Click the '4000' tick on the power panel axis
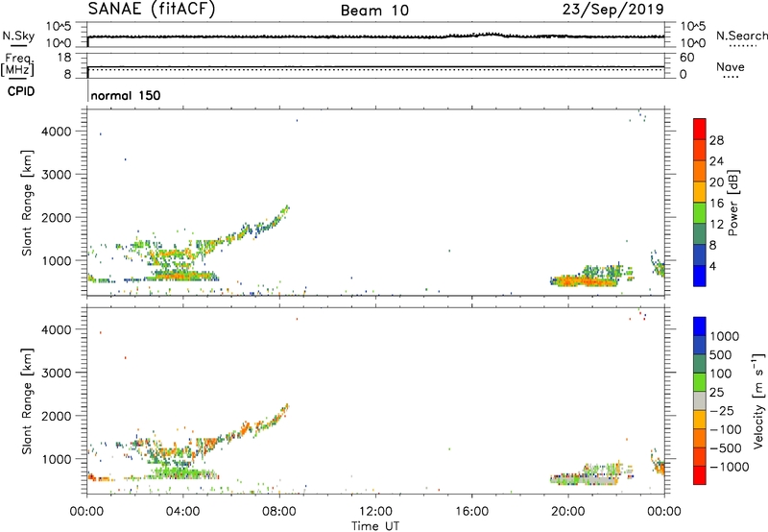This screenshot has width=768, height=532. coord(57,132)
